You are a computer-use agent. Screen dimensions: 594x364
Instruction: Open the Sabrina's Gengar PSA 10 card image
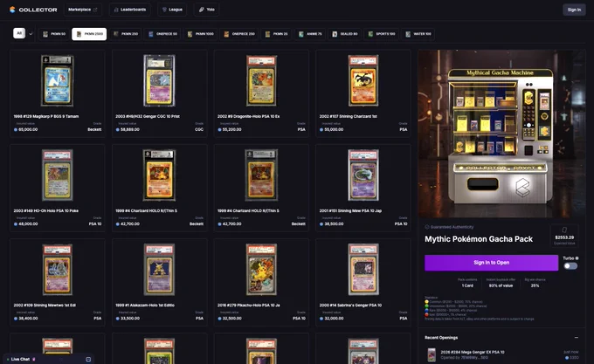[x=363, y=270]
